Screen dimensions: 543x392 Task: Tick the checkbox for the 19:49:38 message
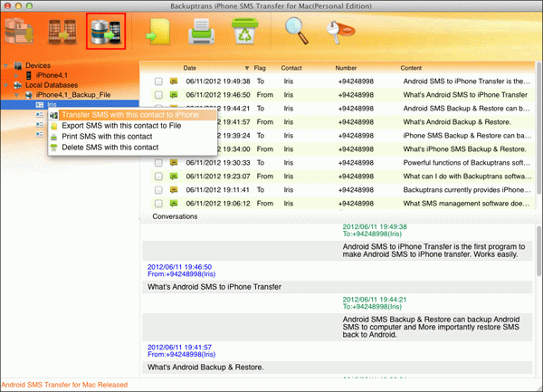158,81
